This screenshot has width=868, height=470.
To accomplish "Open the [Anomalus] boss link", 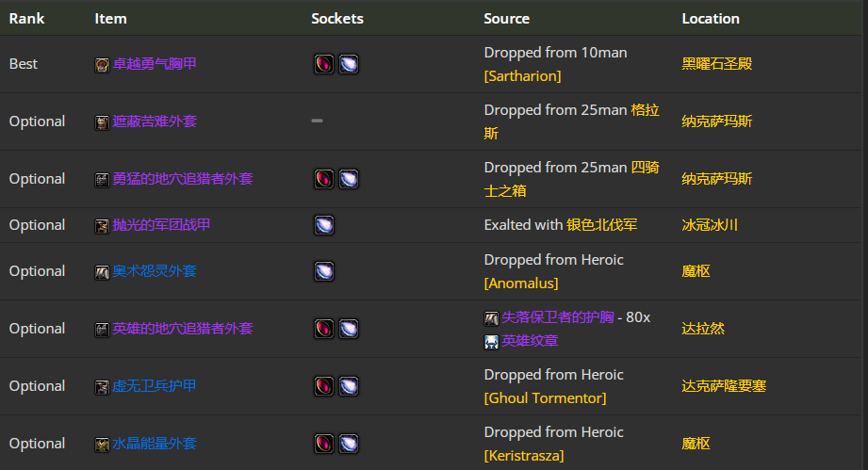I will (x=521, y=284).
